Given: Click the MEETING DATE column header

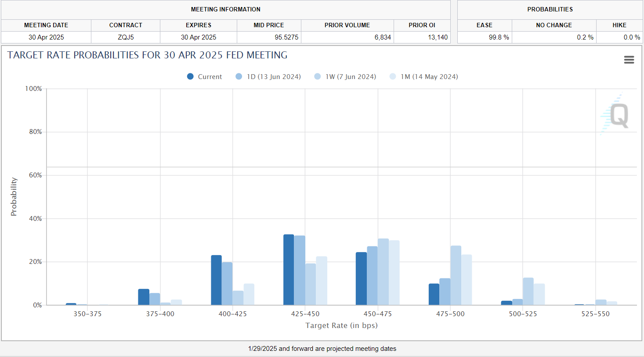Looking at the screenshot, I should tap(46, 25).
